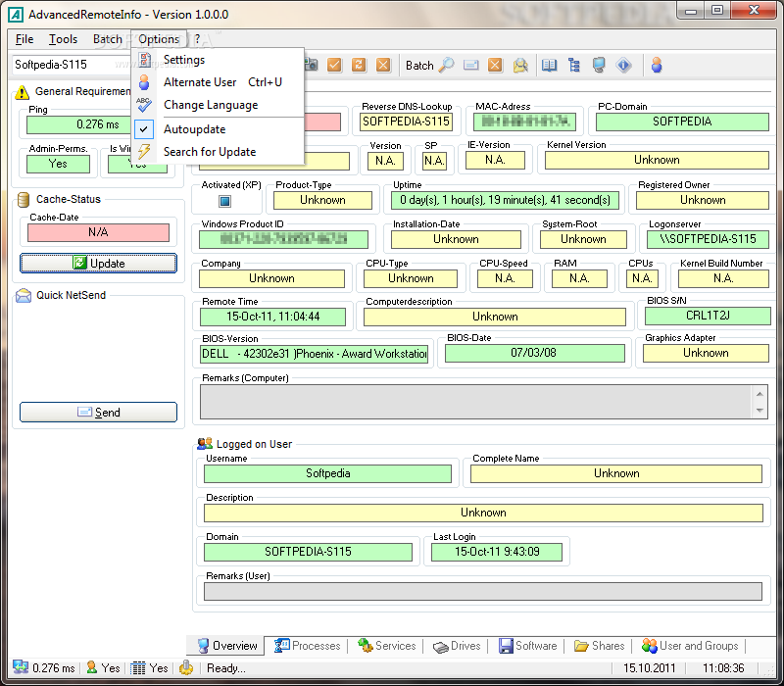Open the Services tab
The height and width of the screenshot is (686, 784).
coord(387,646)
